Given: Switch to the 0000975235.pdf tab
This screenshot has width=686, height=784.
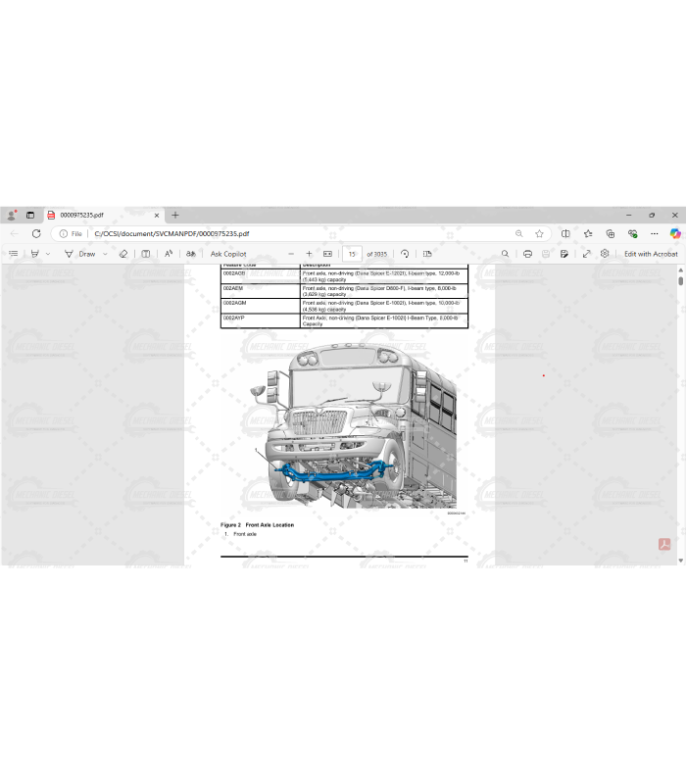Looking at the screenshot, I should 98,215.
